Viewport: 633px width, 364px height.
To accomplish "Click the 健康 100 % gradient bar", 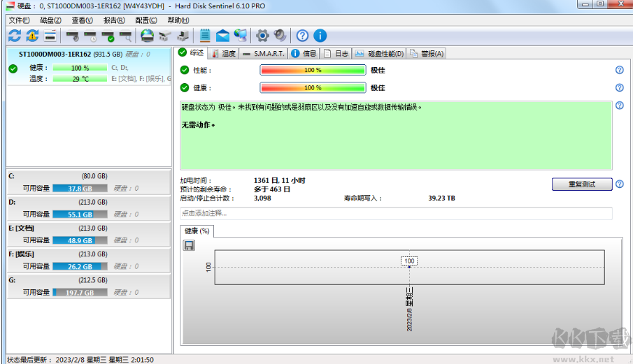I will (313, 87).
